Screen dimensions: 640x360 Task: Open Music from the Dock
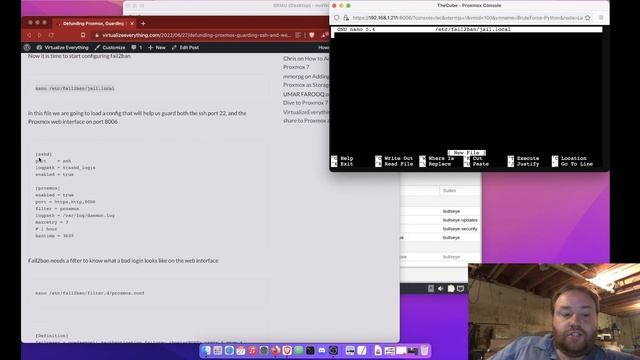point(253,351)
